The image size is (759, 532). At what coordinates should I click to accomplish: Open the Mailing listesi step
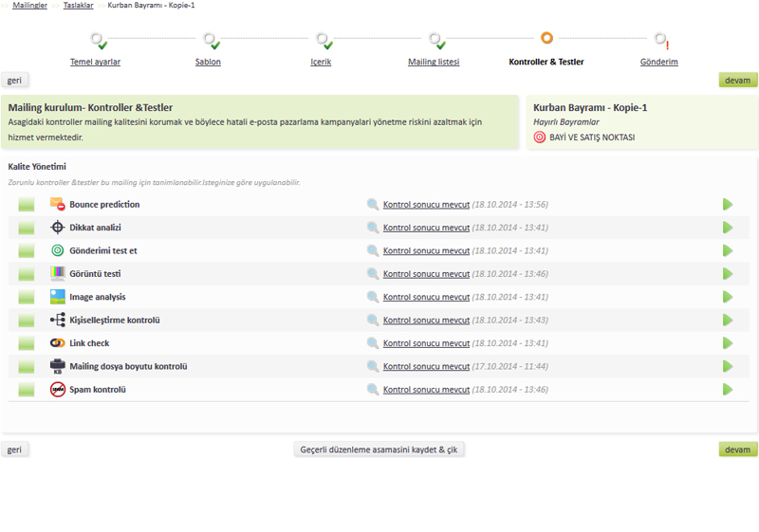pyautogui.click(x=434, y=62)
